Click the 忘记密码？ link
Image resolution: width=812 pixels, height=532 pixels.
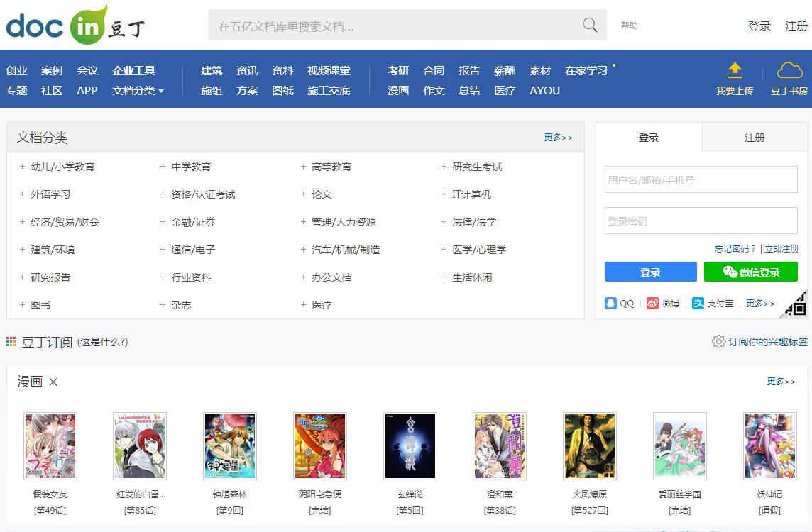point(735,249)
